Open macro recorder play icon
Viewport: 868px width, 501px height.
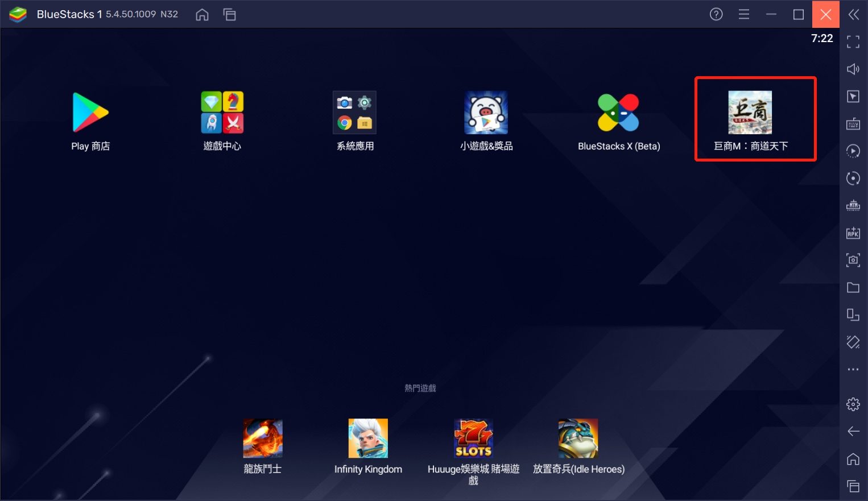[853, 151]
